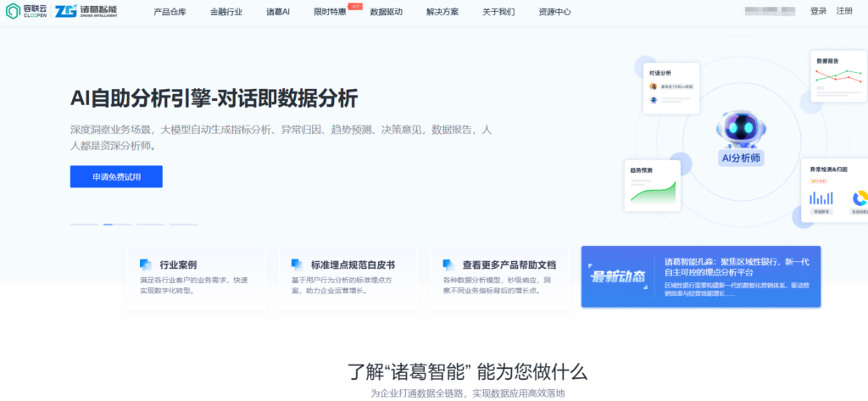Image resolution: width=868 pixels, height=401 pixels.
Task: Click the bot avatar in 对话分析 card
Action: 654,100
